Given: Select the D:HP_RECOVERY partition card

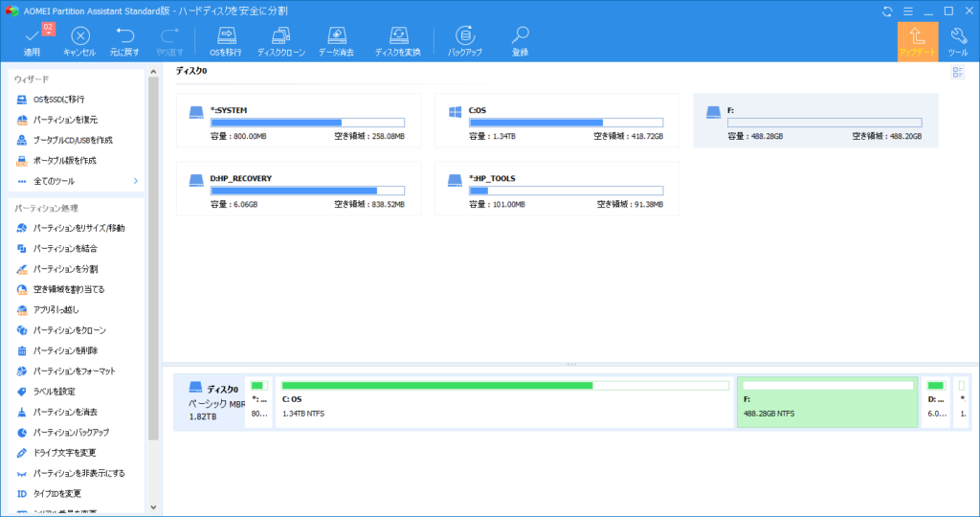Looking at the screenshot, I should coord(299,189).
